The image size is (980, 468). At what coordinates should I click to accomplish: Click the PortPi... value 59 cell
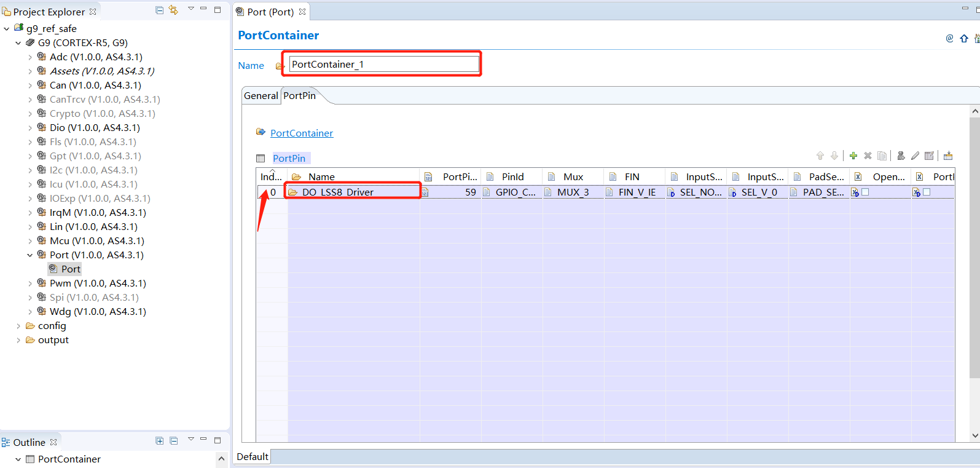click(450, 192)
